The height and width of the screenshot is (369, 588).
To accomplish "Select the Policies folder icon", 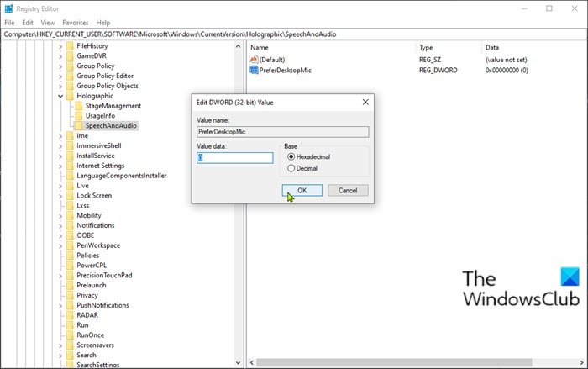I will pos(70,256).
